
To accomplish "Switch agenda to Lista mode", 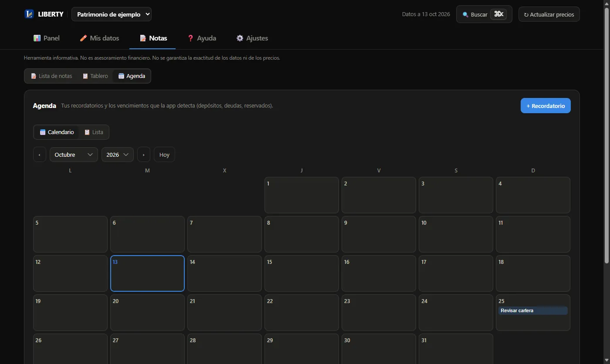I will click(x=93, y=132).
